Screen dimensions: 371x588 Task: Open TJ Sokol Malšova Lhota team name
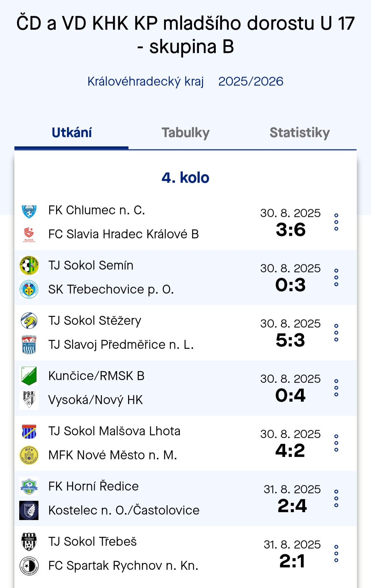114,431
